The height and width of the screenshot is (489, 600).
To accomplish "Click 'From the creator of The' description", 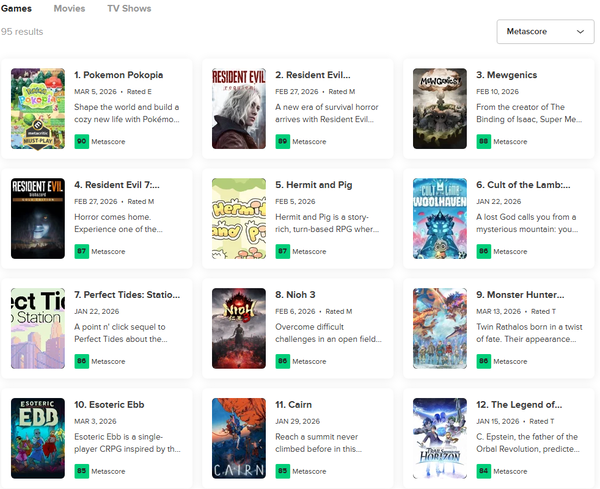I will click(x=520, y=107).
